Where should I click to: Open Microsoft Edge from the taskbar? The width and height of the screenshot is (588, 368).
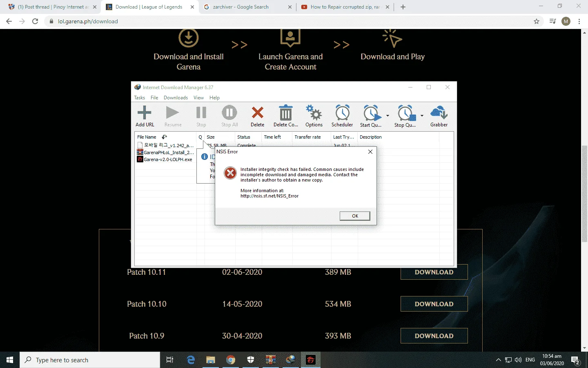point(191,360)
